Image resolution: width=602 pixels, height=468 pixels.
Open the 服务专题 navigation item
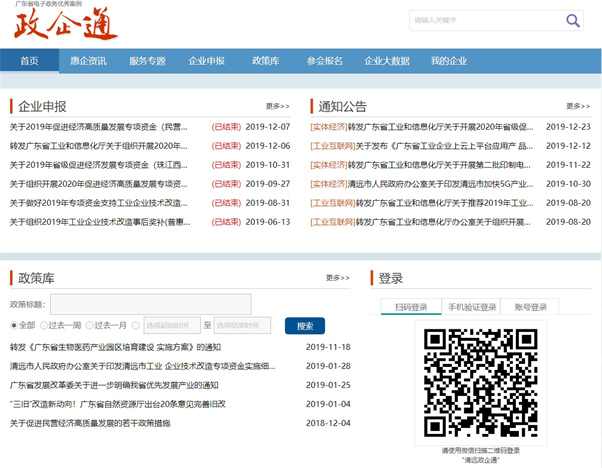(147, 61)
